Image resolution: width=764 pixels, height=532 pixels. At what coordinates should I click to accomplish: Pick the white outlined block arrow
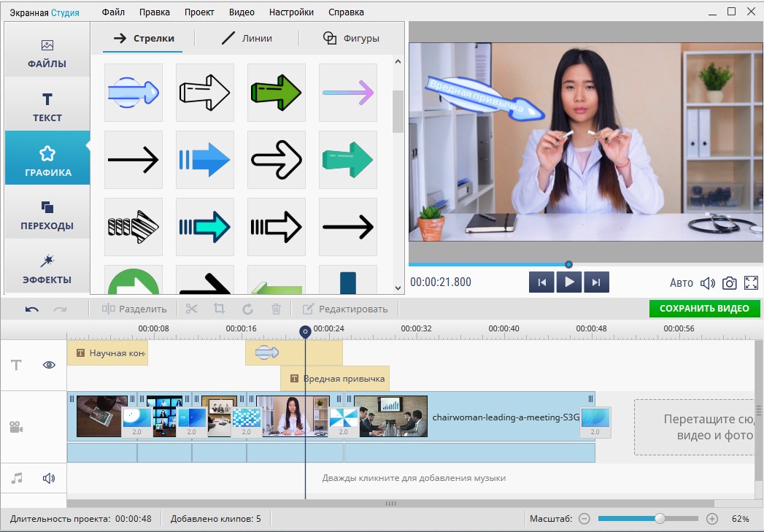pyautogui.click(x=204, y=93)
